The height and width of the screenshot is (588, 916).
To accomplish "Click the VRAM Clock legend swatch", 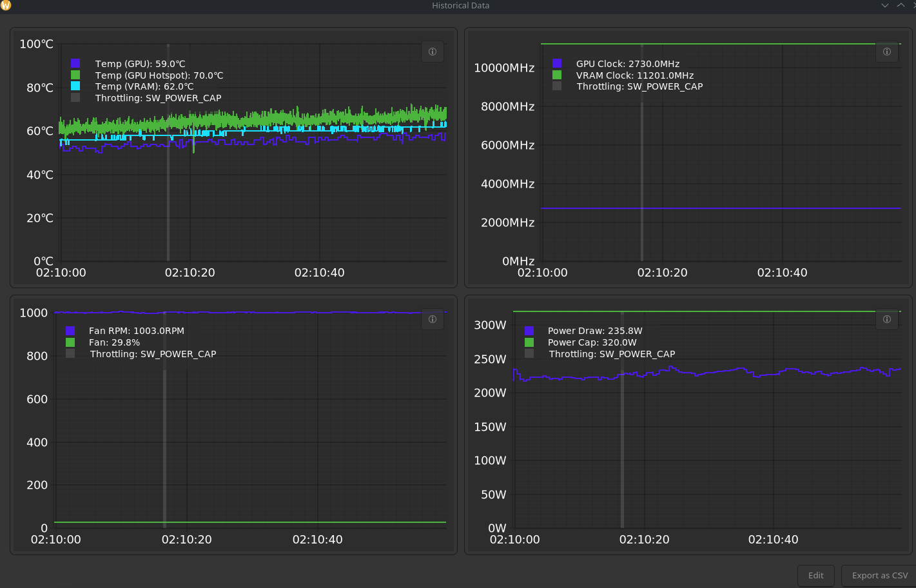I will pyautogui.click(x=557, y=75).
